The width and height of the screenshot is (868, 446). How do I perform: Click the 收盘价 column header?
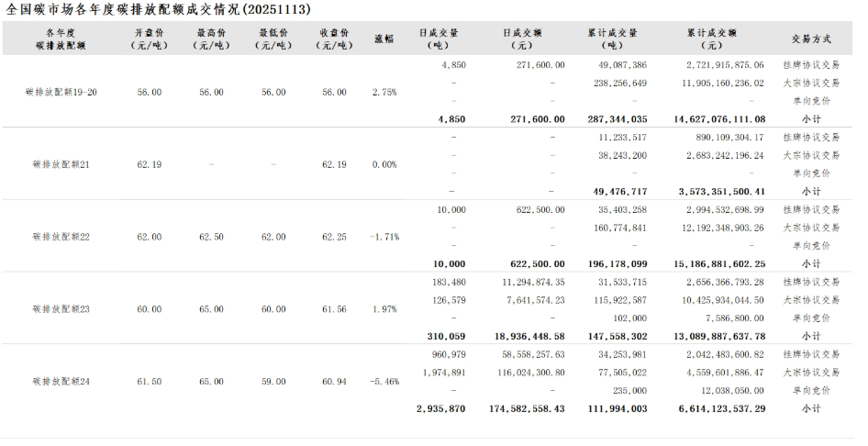(x=335, y=39)
